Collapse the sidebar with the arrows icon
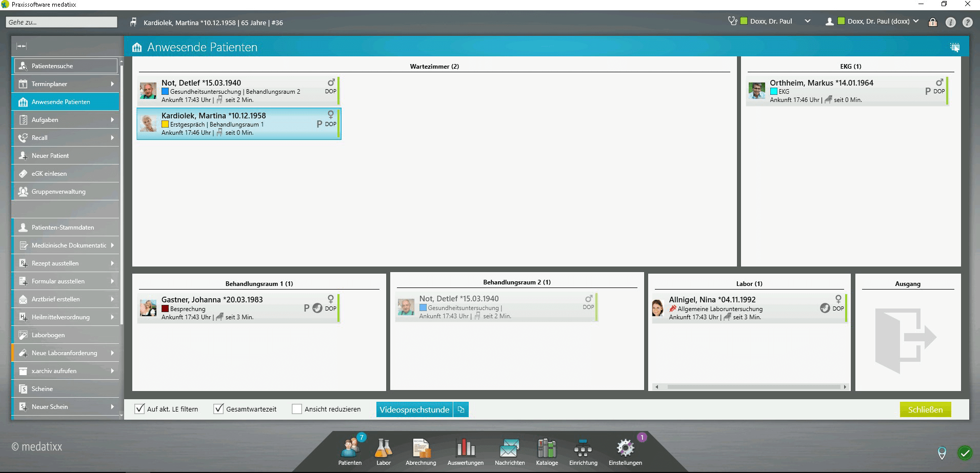The width and height of the screenshot is (980, 473). coord(22,46)
